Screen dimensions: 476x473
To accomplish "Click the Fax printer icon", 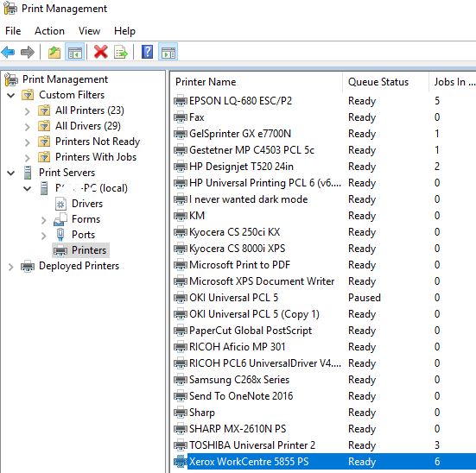I will (181, 117).
